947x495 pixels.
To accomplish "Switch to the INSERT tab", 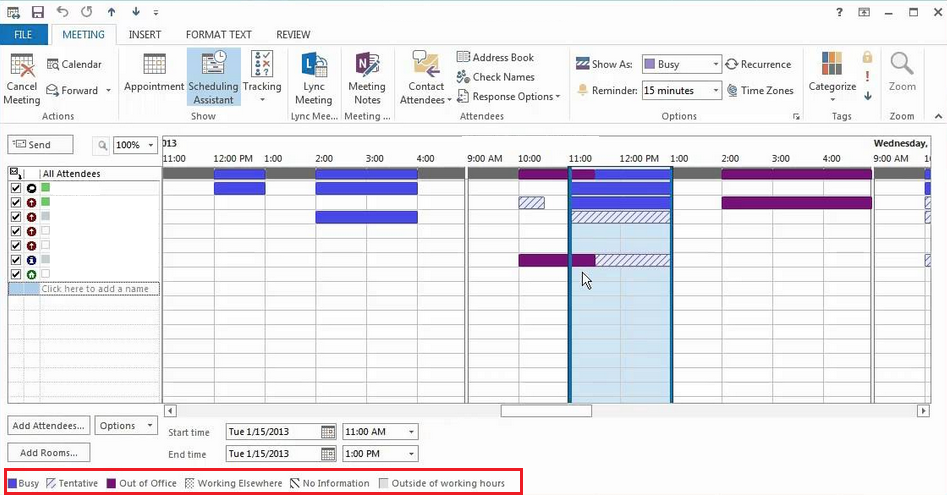I will [145, 34].
